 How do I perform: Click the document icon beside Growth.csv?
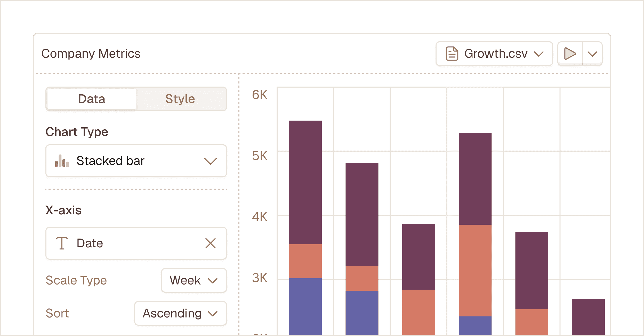pos(452,54)
